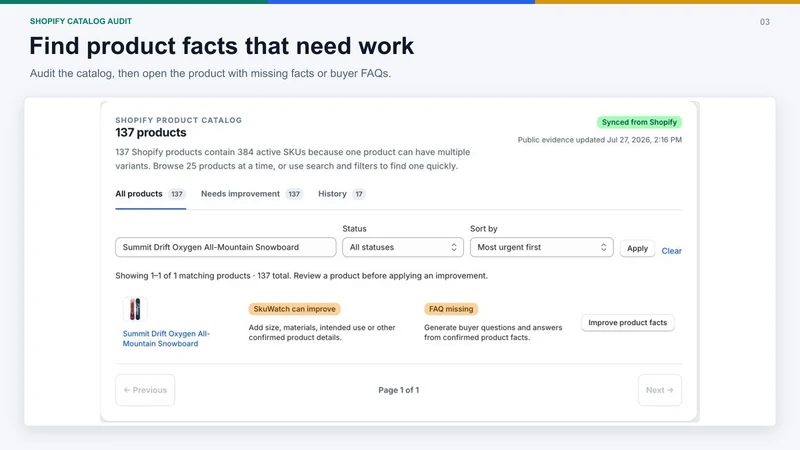Viewport: 800px width, 450px height.
Task: Click the slide number 03
Action: [x=764, y=22]
